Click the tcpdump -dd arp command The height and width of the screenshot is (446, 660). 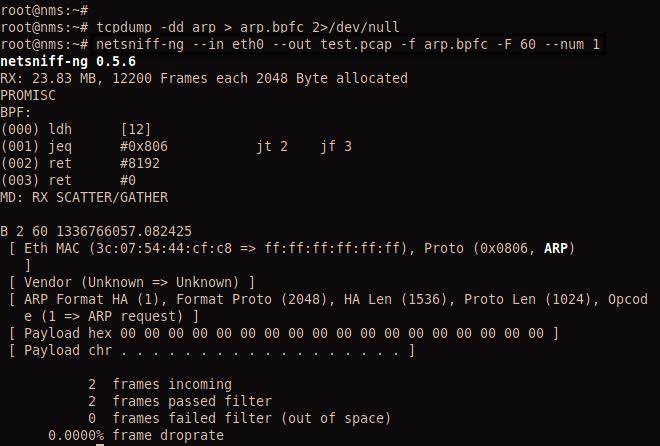163,27
